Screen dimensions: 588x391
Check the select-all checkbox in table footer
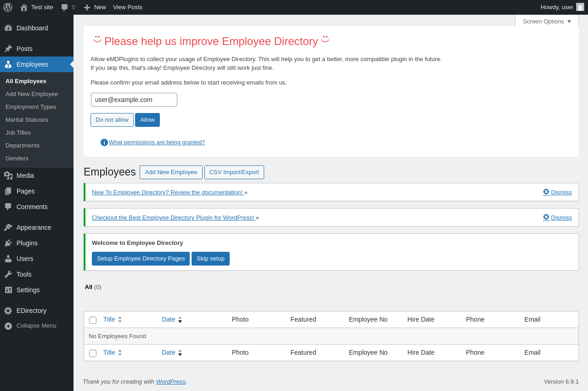[x=93, y=353]
